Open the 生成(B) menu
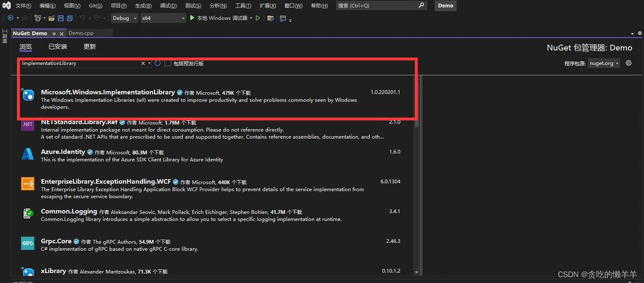 point(143,6)
